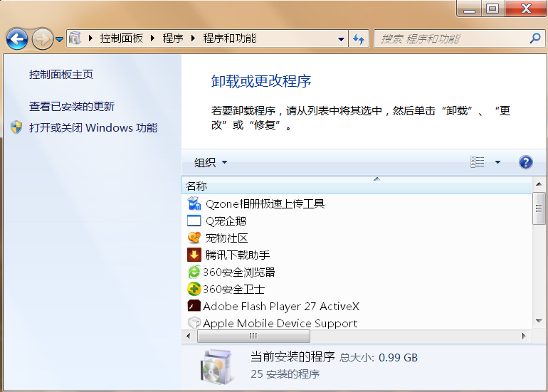Click the horizontal scrollbar left arrow

(x=189, y=336)
